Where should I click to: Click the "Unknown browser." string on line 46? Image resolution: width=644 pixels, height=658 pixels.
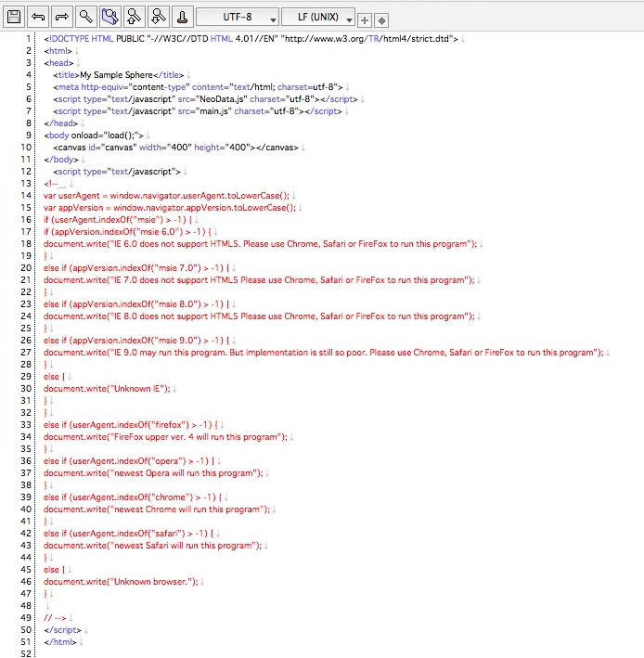(x=151, y=582)
